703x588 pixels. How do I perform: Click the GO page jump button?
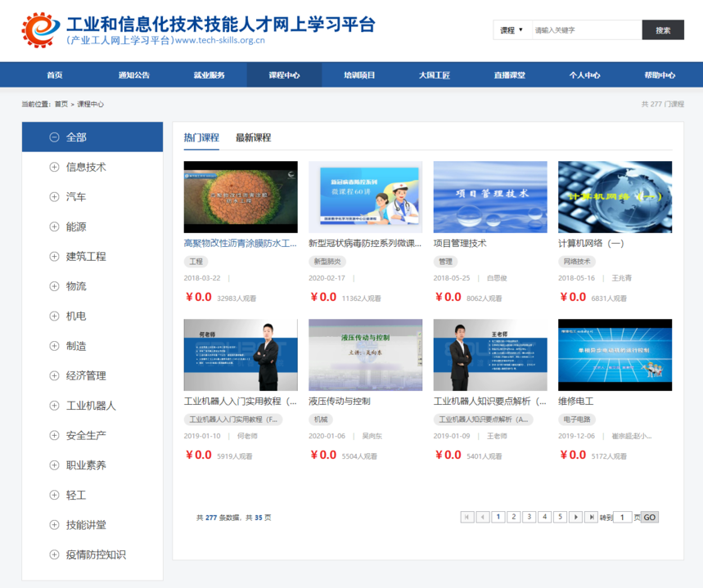(x=650, y=517)
